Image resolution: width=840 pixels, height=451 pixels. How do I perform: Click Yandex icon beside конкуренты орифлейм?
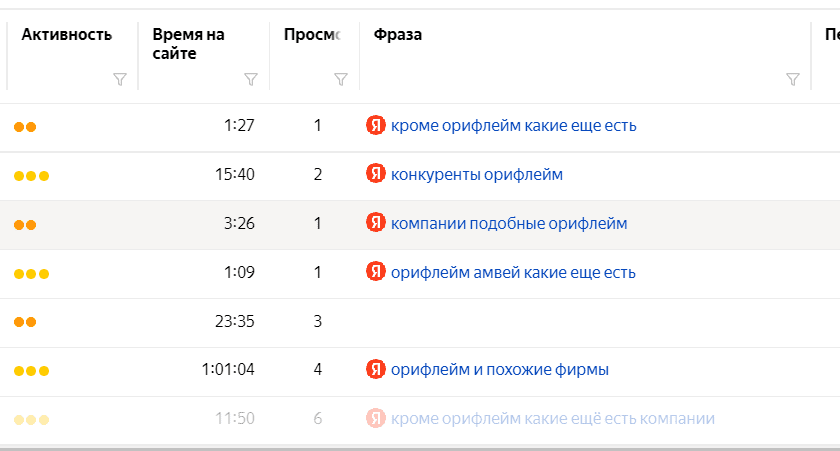click(376, 174)
